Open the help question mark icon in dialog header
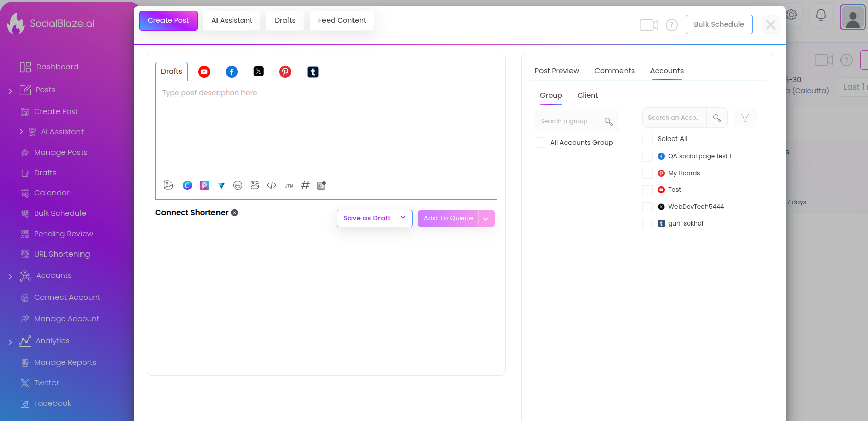This screenshot has height=421, width=868. pyautogui.click(x=672, y=25)
